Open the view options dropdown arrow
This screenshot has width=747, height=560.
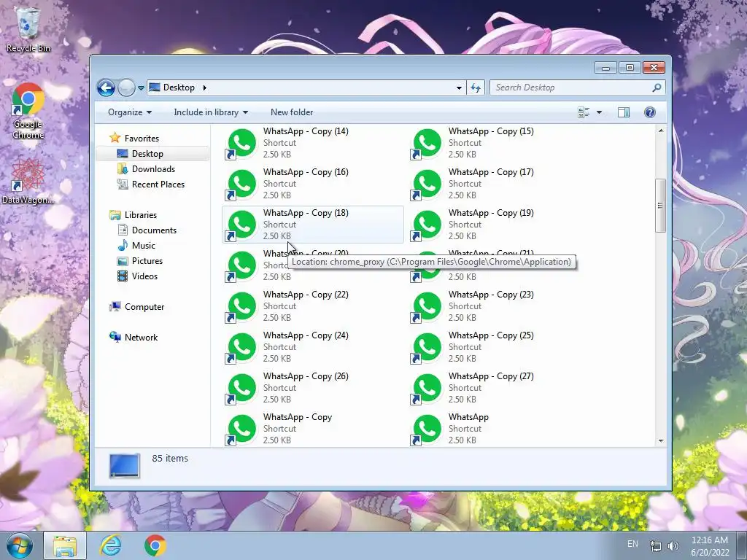(600, 112)
